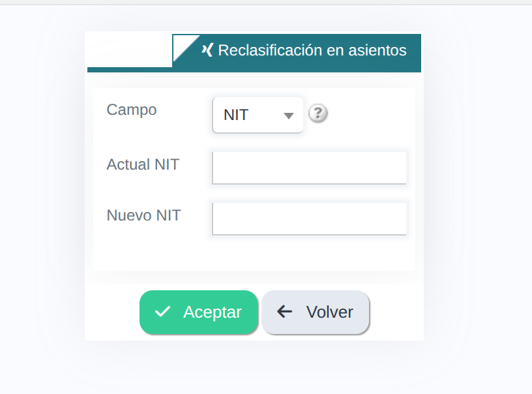Click the left arrow icon on Volver
Image resolution: width=532 pixels, height=394 pixels.
284,312
